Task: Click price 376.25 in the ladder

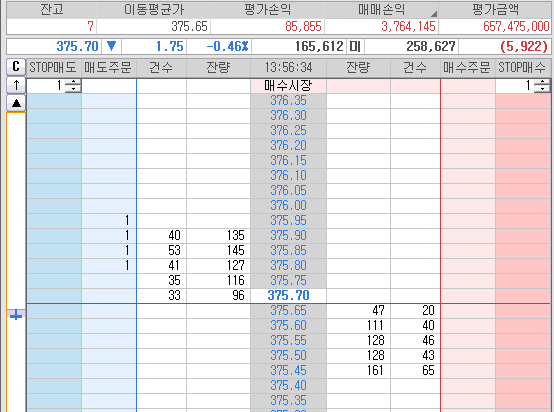Action: tap(288, 131)
